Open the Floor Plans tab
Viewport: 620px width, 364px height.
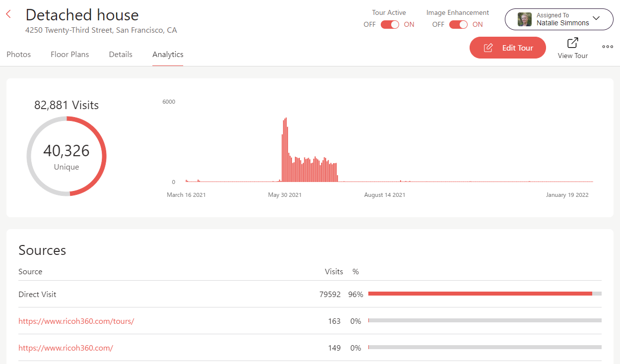[70, 55]
